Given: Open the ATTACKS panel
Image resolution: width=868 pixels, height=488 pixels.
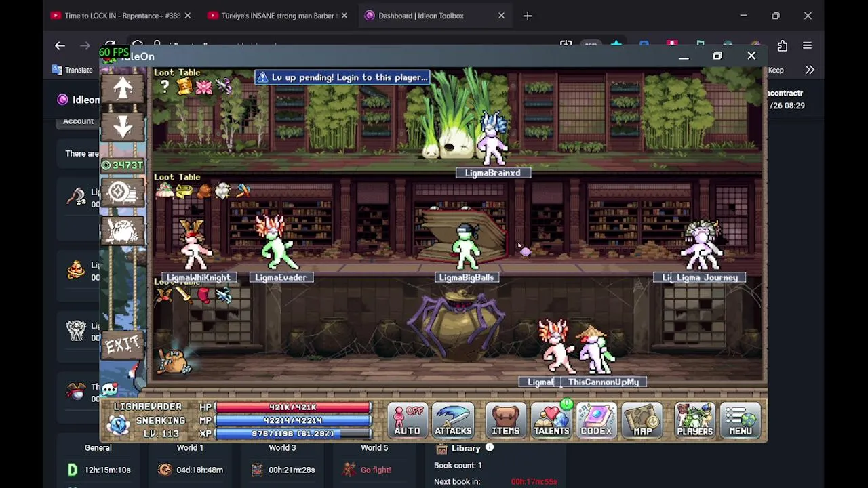Looking at the screenshot, I should pos(453,420).
